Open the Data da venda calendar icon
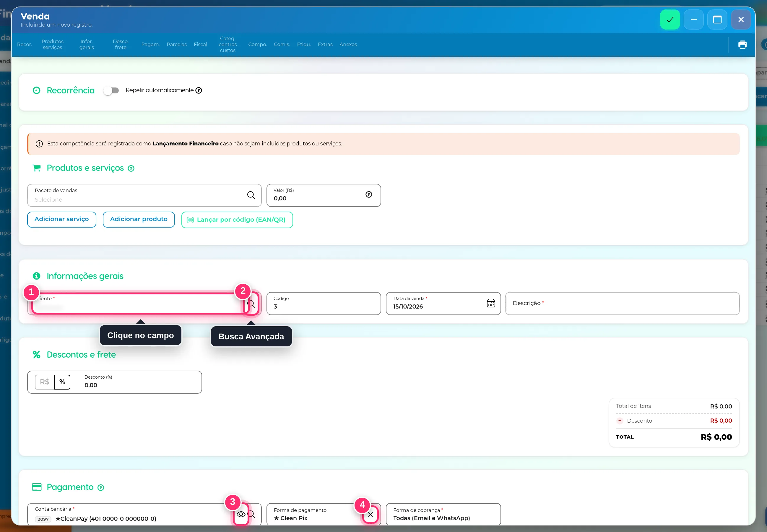The width and height of the screenshot is (767, 532). coord(491,303)
